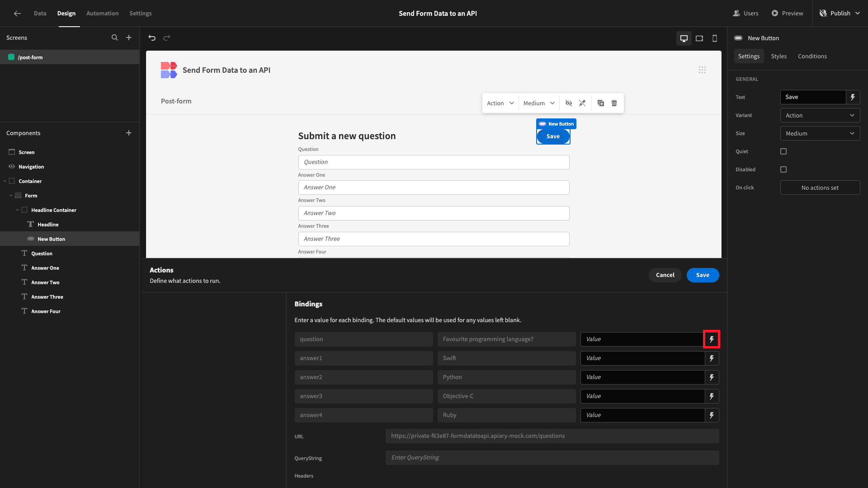Select the New Button component in tree
Viewport: 868px width, 488px height.
tap(70, 239)
